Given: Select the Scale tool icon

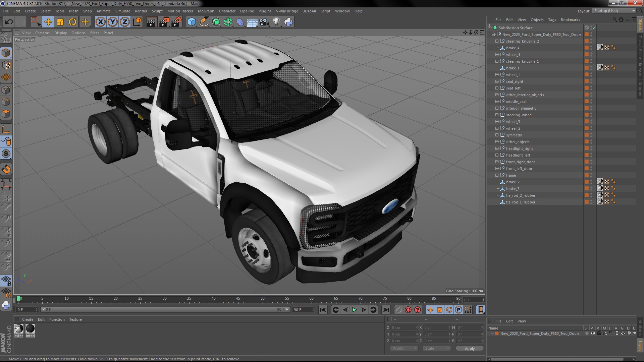Looking at the screenshot, I should [x=60, y=22].
